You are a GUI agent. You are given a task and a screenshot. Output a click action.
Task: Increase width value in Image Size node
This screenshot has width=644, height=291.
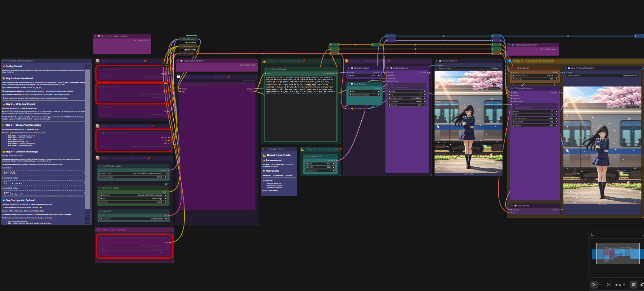(x=334, y=164)
